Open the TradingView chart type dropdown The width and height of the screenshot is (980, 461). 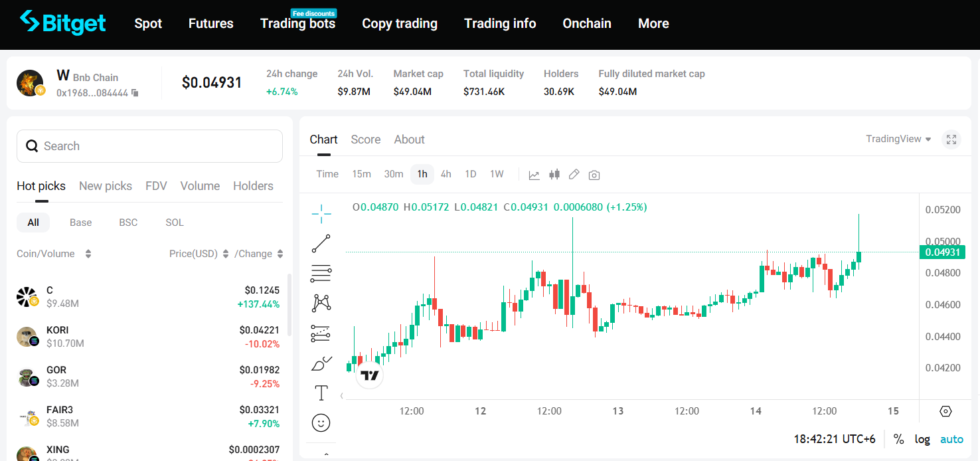pos(898,139)
